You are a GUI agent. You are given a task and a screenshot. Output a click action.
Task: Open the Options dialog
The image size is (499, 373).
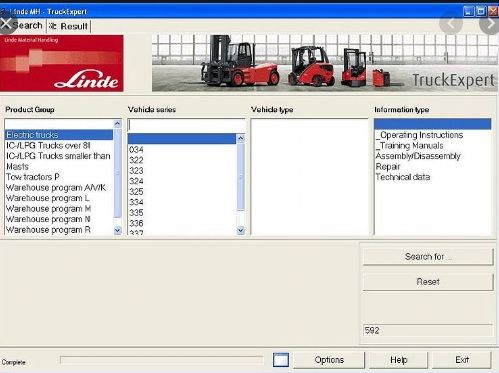pos(329,360)
